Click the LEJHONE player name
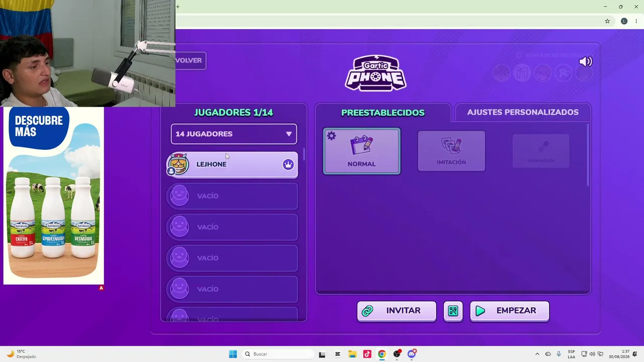The height and width of the screenshot is (362, 644). [x=211, y=164]
